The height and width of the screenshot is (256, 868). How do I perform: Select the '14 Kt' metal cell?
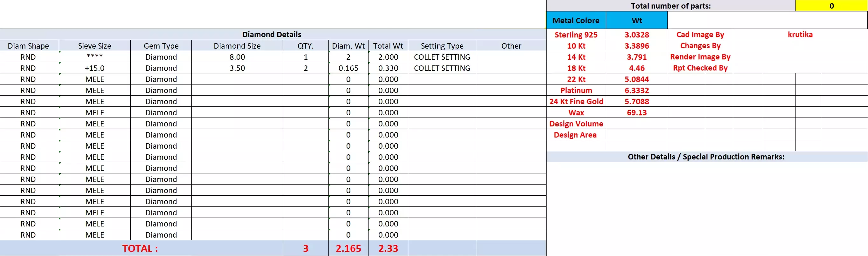(576, 57)
